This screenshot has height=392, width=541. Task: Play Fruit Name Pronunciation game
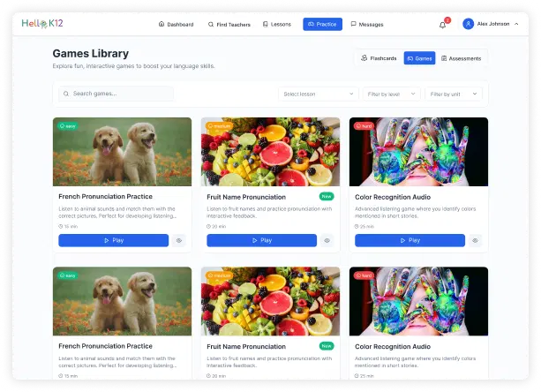(x=261, y=240)
